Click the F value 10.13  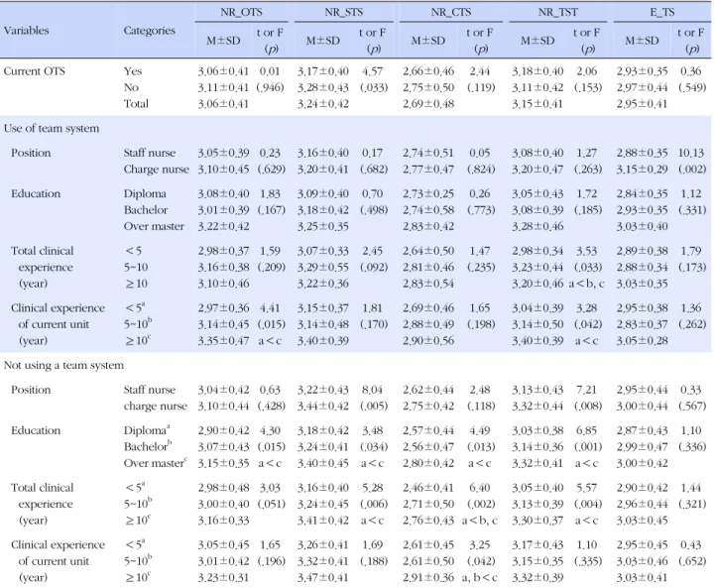click(x=691, y=153)
